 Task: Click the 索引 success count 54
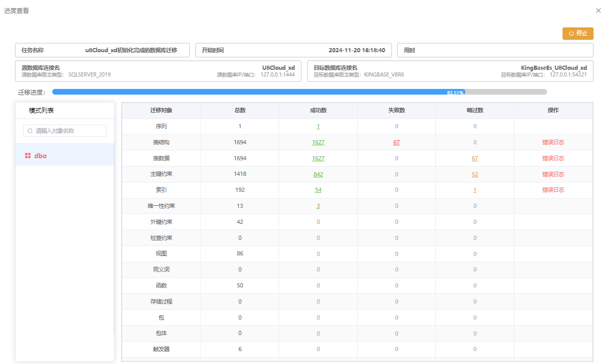click(x=318, y=190)
